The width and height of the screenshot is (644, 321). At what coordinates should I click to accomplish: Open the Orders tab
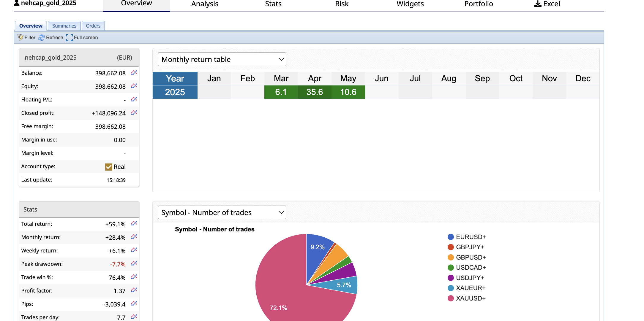tap(93, 26)
